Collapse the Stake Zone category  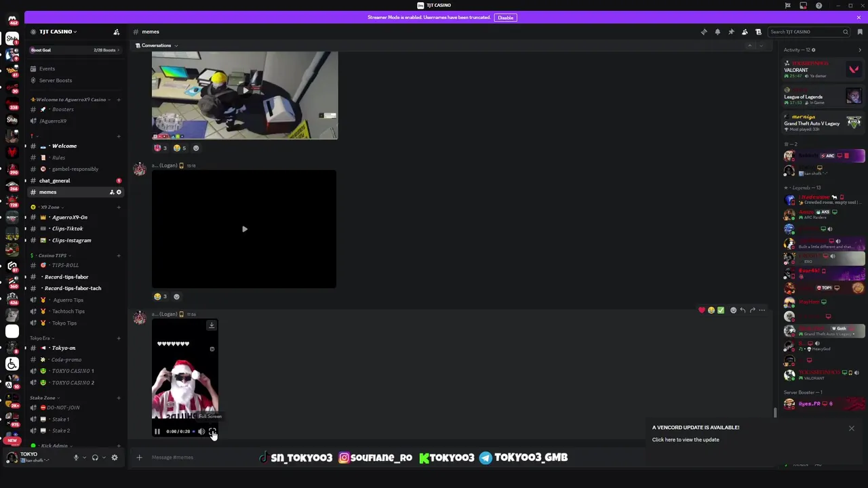point(43,398)
